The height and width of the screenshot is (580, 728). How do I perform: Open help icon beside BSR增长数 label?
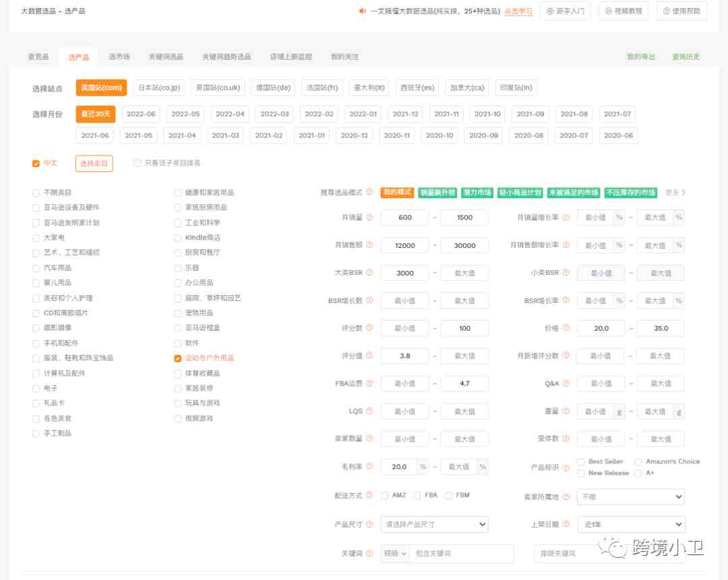[x=369, y=300]
